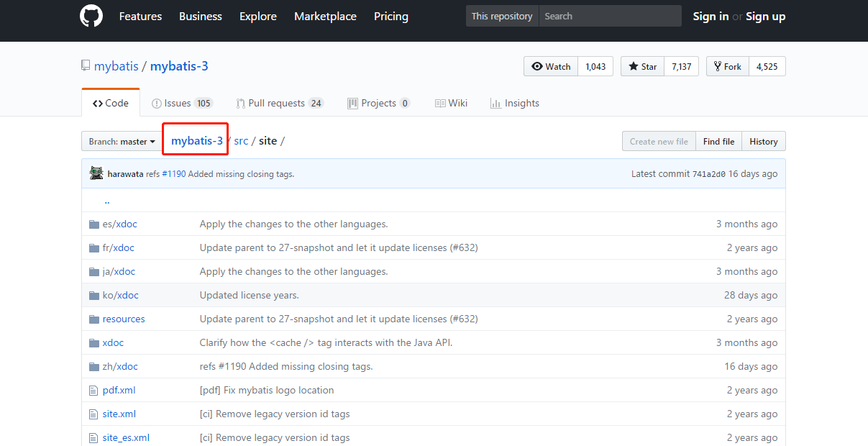Open the pdf.xml file
868x446 pixels.
click(x=119, y=391)
